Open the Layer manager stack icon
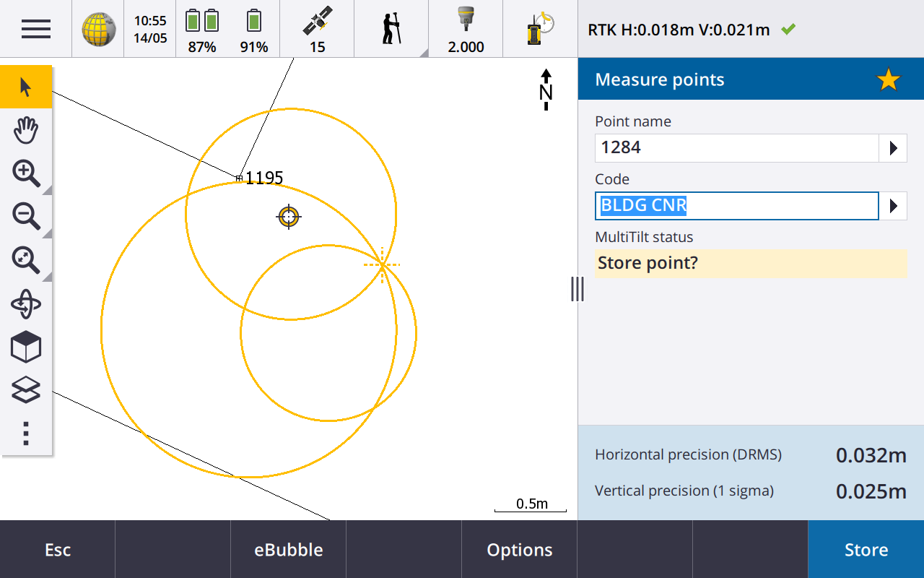This screenshot has width=924, height=578. pyautogui.click(x=26, y=391)
